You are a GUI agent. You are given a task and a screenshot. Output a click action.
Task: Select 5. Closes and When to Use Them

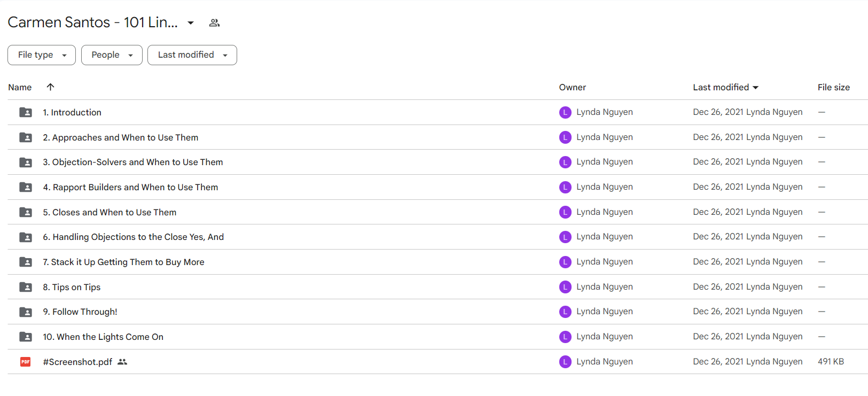[x=110, y=212]
